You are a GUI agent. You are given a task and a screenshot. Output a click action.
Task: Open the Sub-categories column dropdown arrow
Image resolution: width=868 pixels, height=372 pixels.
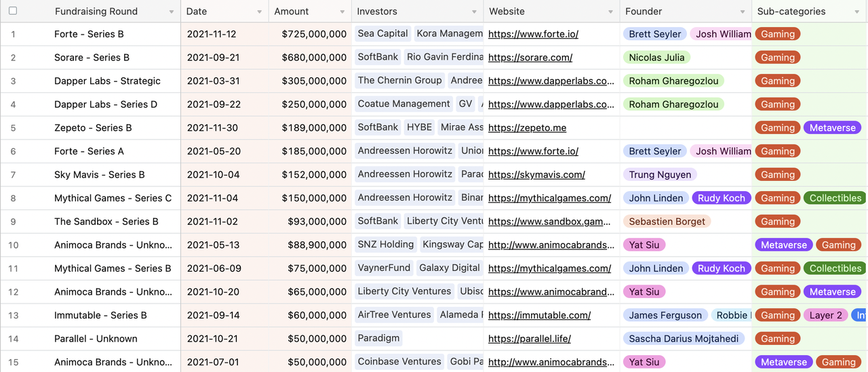pyautogui.click(x=857, y=12)
